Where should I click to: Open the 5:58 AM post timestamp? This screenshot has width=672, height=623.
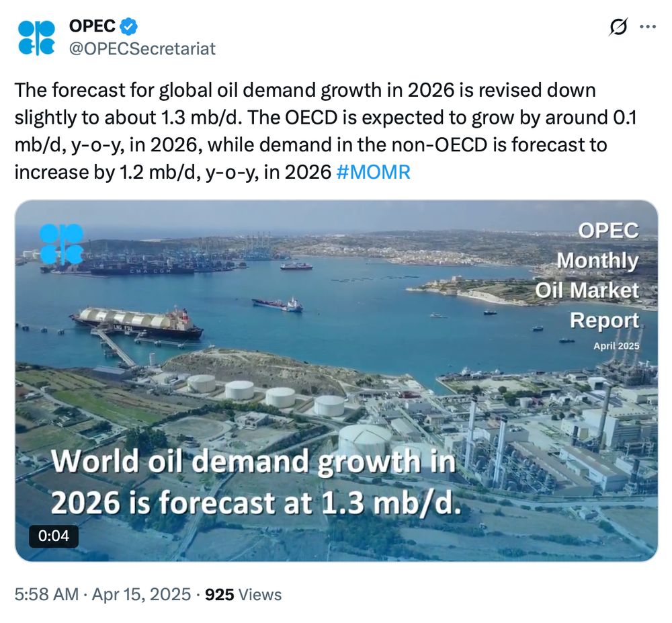[x=47, y=595]
